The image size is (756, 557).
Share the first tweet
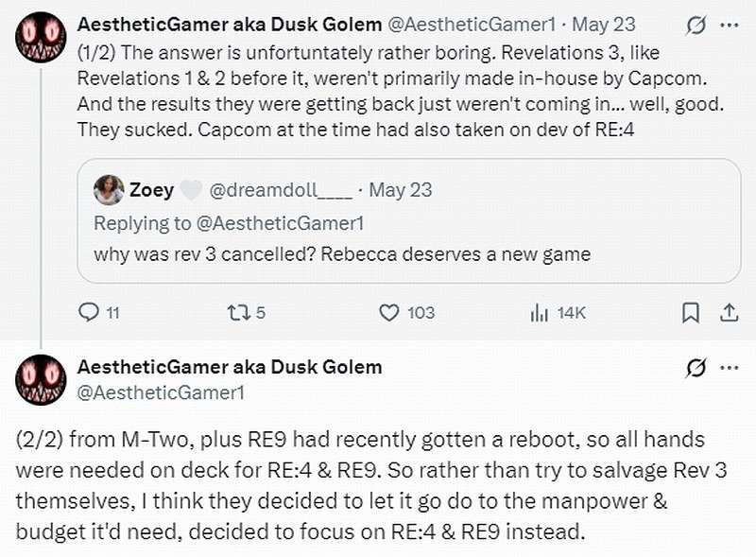(x=729, y=312)
